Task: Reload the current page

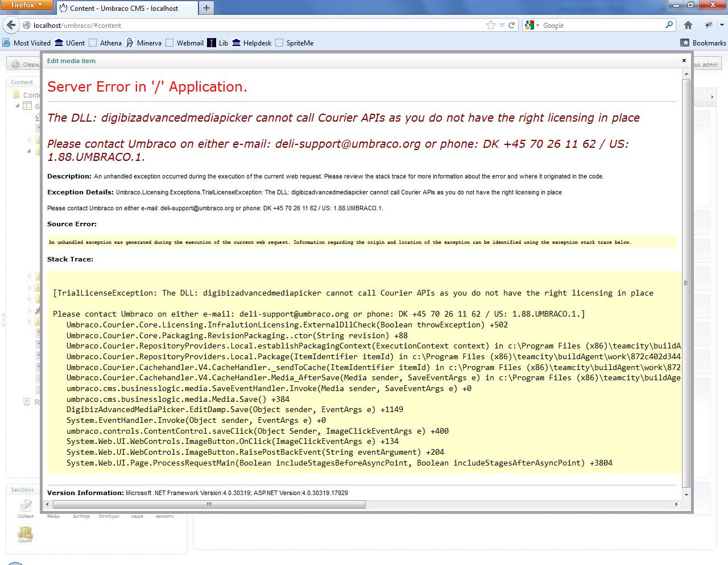Action: click(x=511, y=25)
